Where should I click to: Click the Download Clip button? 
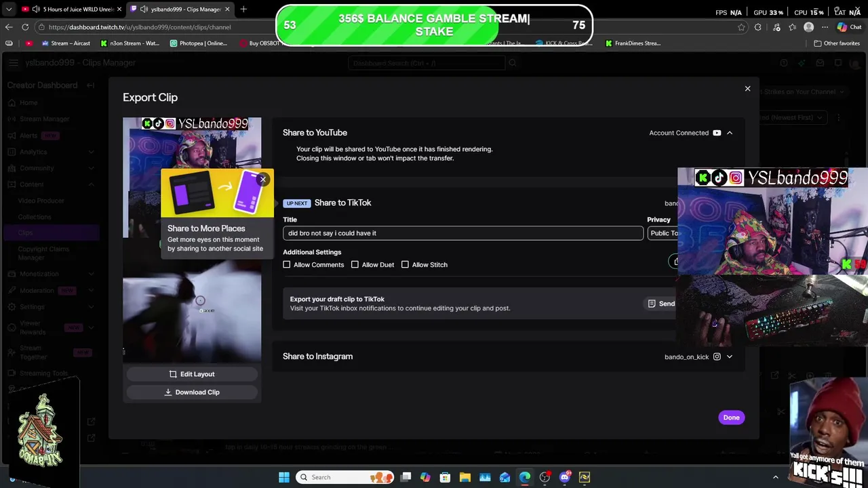[192, 392]
